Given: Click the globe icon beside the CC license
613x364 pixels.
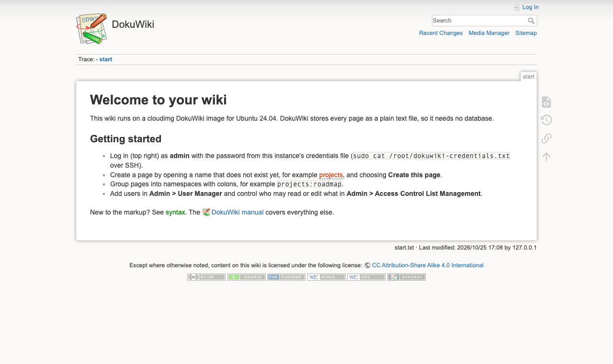Looking at the screenshot, I should click(367, 265).
